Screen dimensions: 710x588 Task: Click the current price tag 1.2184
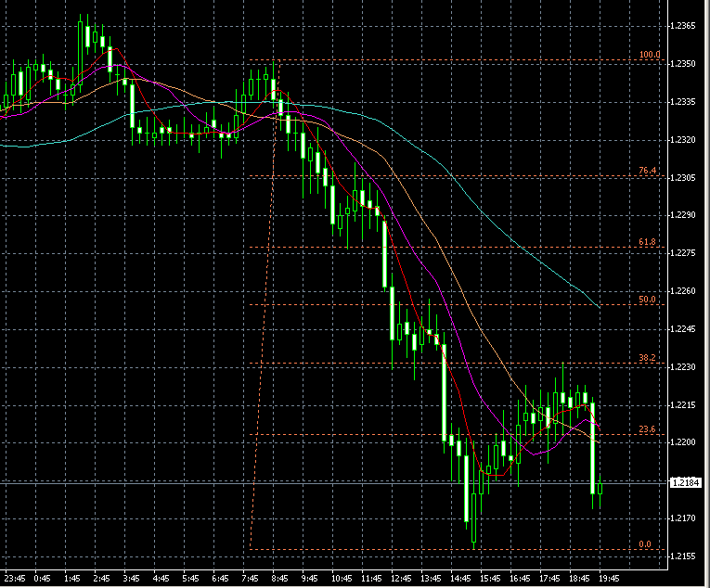(686, 482)
